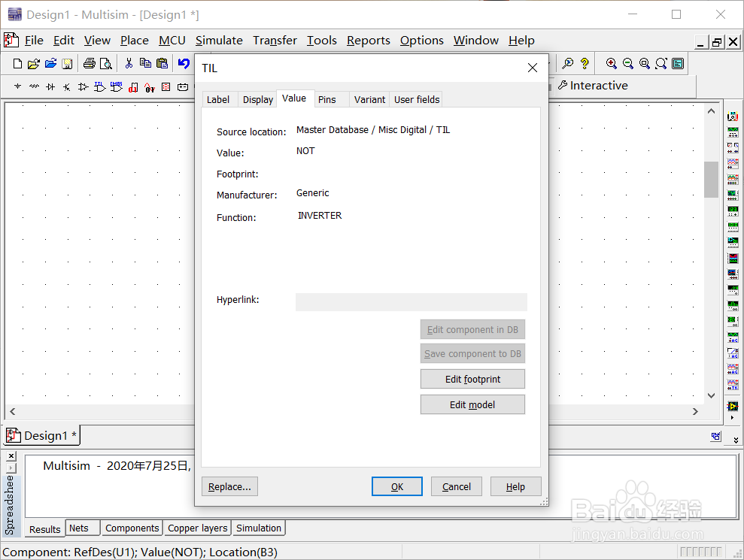Place a TTL component
744x560 pixels.
coord(99,86)
